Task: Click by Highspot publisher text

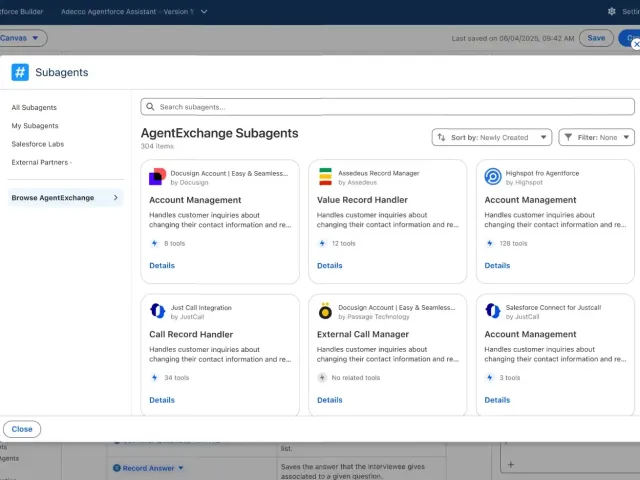Action: [x=524, y=182]
